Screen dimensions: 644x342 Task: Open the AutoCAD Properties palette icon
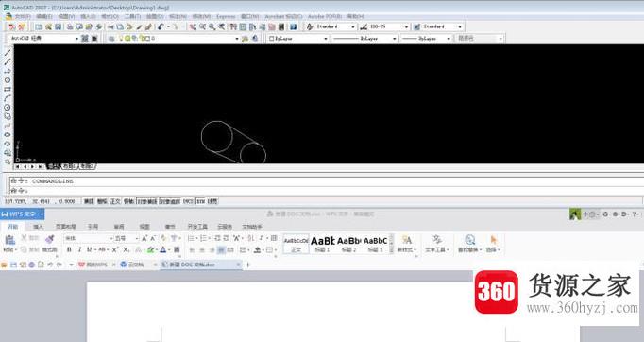233,26
